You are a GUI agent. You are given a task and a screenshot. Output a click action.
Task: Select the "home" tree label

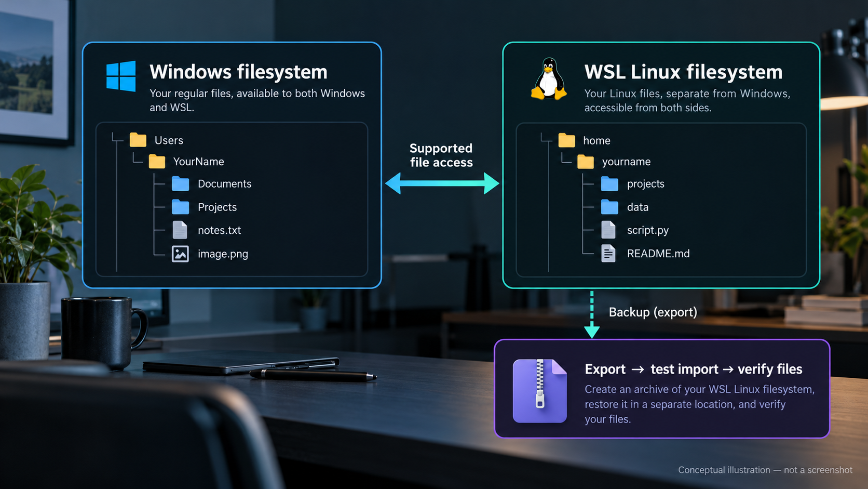pos(596,141)
